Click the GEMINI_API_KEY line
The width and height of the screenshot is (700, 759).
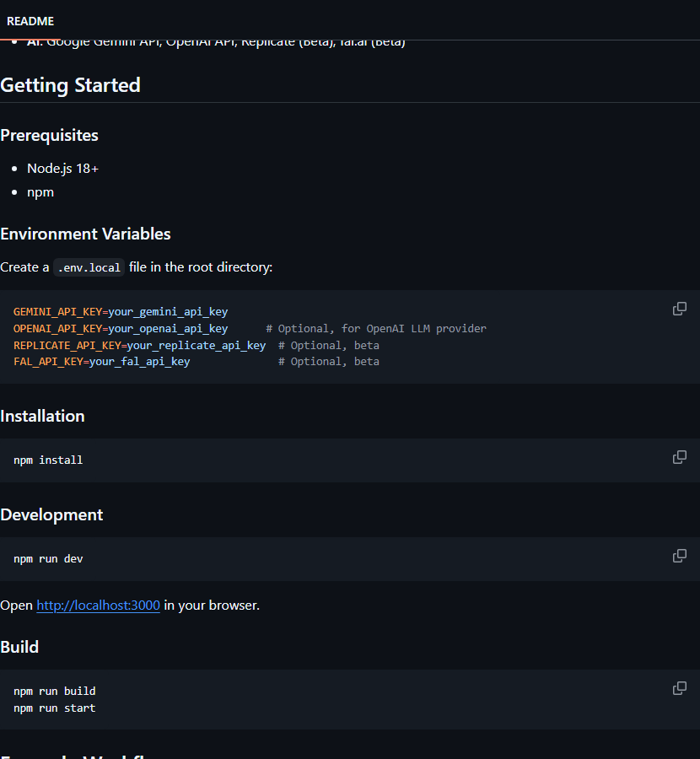click(121, 312)
